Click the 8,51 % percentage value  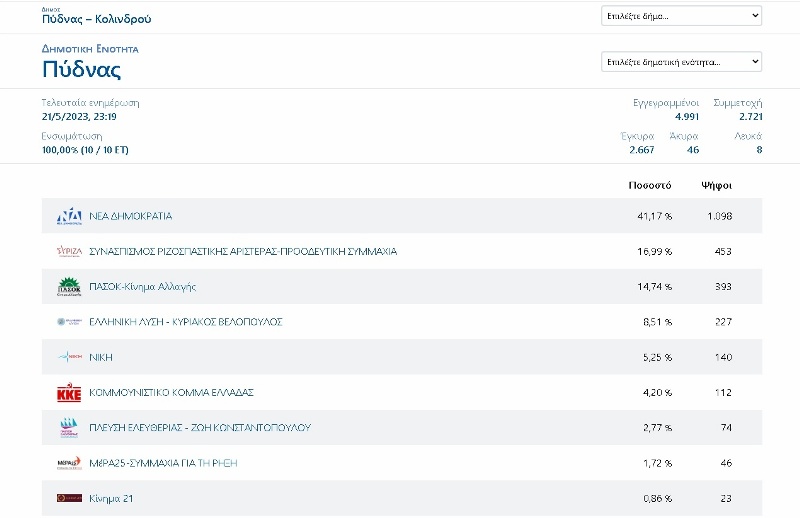pyautogui.click(x=658, y=322)
